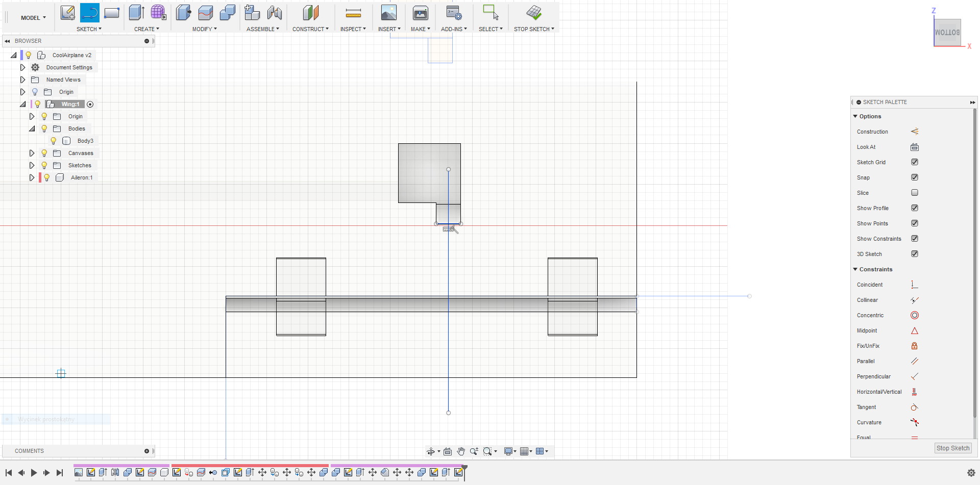Click the Construction icon in Sketch Palette
The image size is (980, 485).
click(x=915, y=132)
